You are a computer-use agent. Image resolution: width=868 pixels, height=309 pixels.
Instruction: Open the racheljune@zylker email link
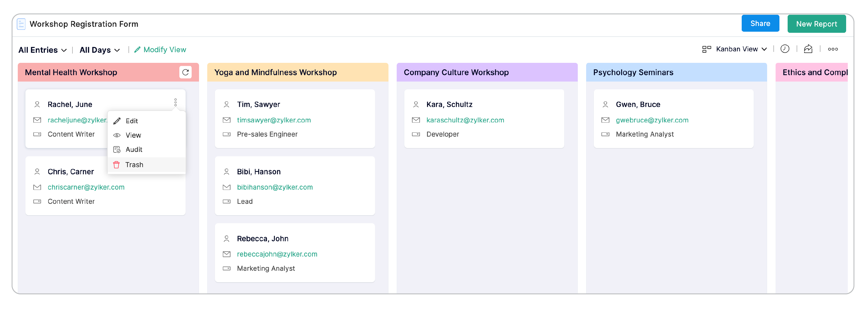[77, 120]
